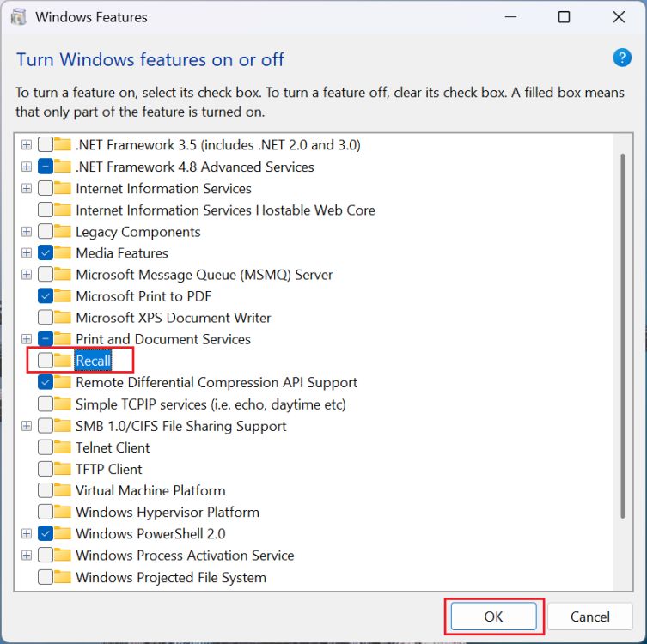Expand the Legacy Components node
This screenshot has height=644, width=647.
pos(27,231)
